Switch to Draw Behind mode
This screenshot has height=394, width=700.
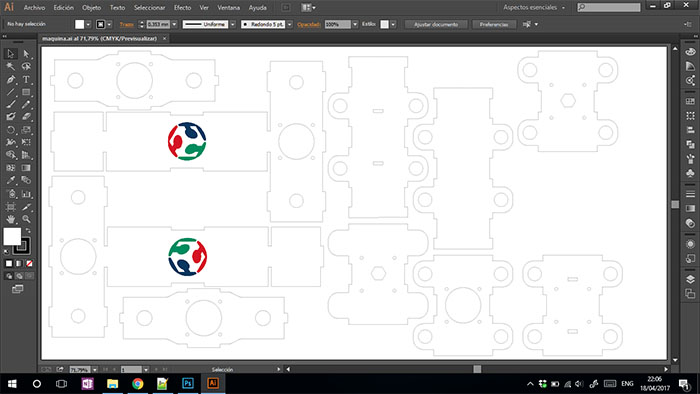[x=19, y=276]
